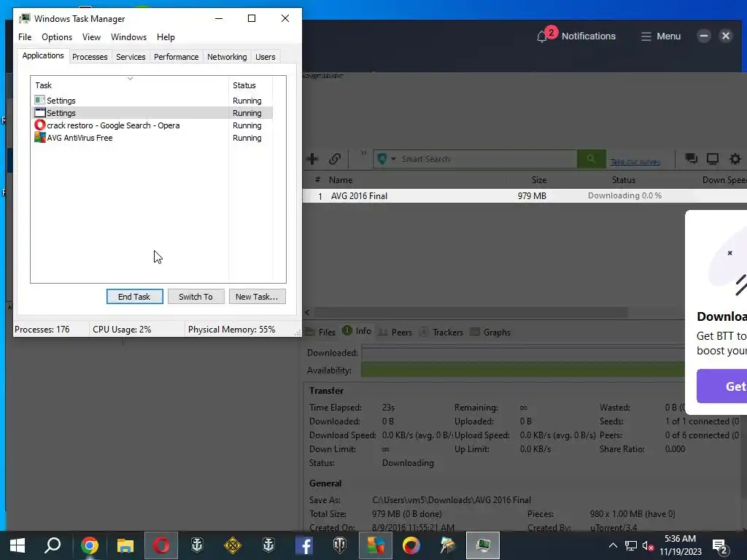This screenshot has height=560, width=747.
Task: Click the add torrent plus icon in uTorrent
Action: click(x=312, y=159)
